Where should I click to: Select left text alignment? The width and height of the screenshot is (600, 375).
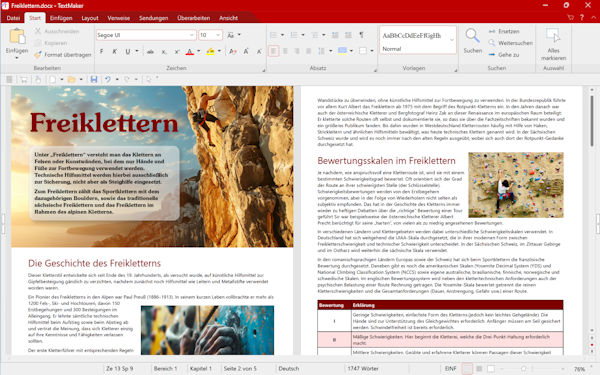pos(273,51)
